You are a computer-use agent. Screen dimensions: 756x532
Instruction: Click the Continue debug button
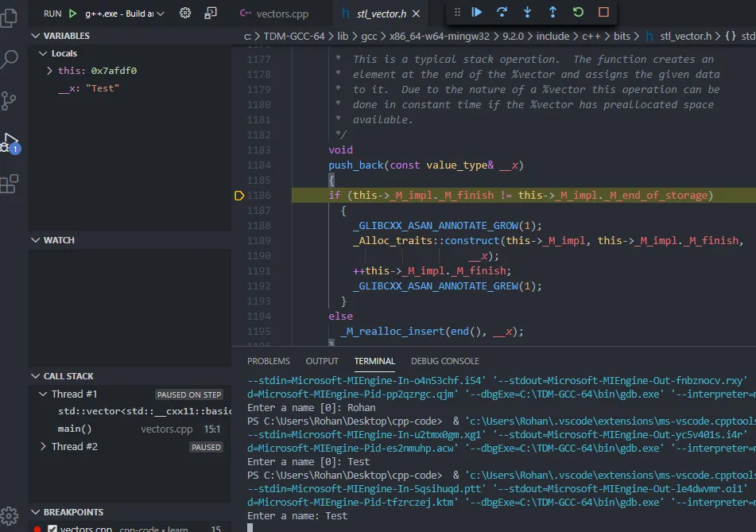[x=477, y=12]
